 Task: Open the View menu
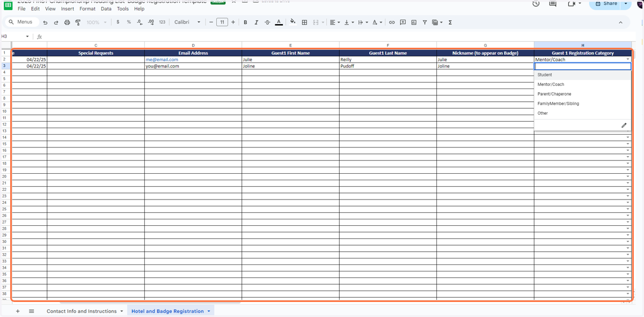(50, 9)
